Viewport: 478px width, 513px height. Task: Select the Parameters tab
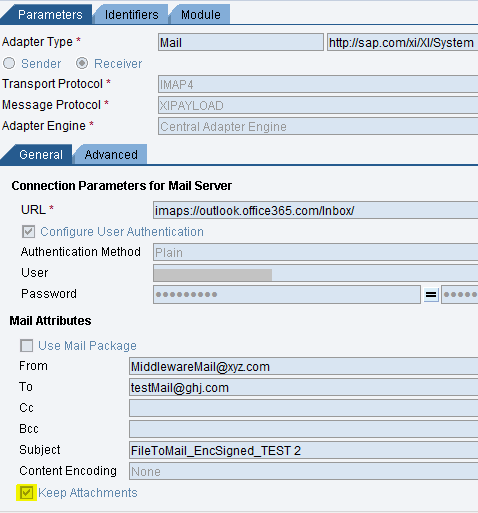pos(50,15)
